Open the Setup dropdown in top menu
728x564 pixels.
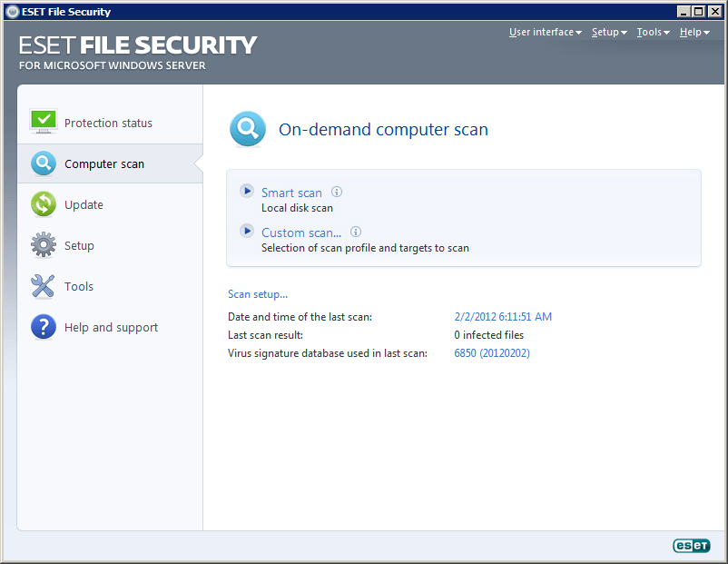(609, 32)
